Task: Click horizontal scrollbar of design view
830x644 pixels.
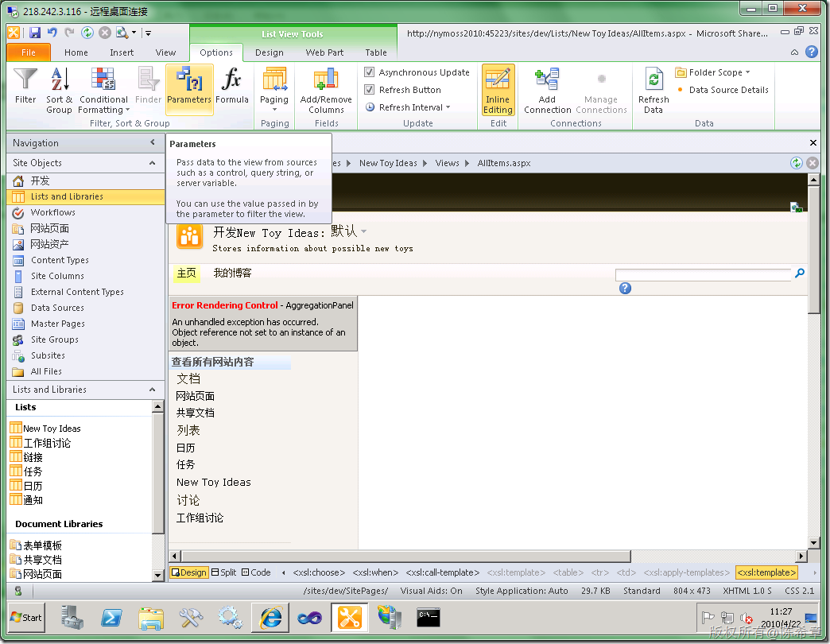Action: click(x=405, y=557)
